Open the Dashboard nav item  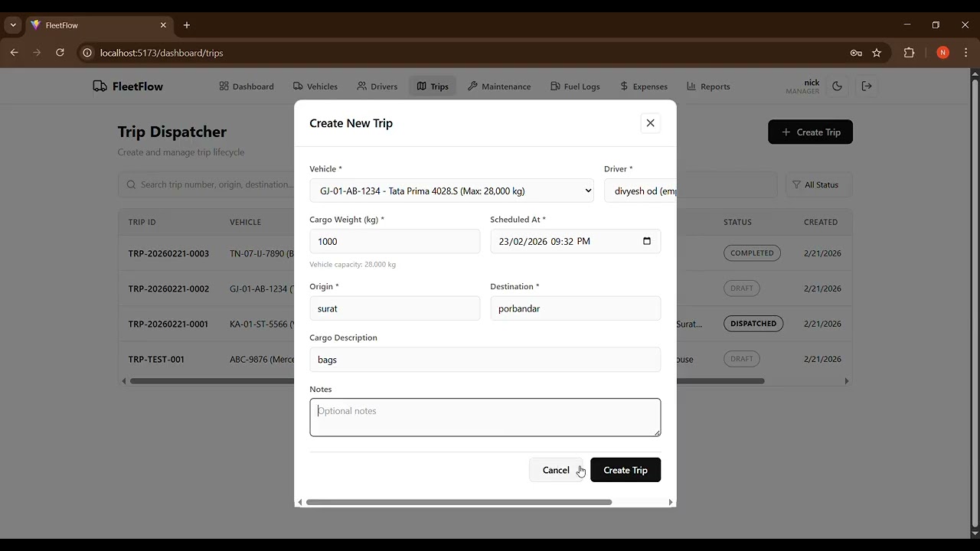coord(247,86)
